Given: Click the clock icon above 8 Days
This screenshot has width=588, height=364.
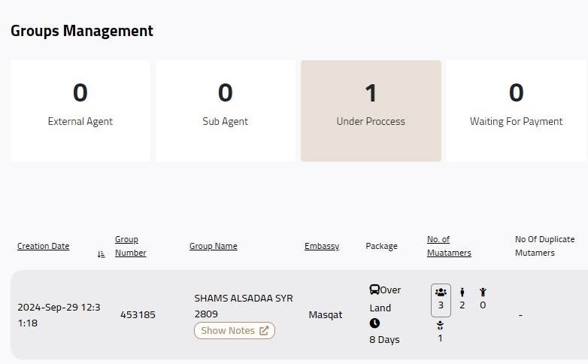Looking at the screenshot, I should pyautogui.click(x=374, y=323).
